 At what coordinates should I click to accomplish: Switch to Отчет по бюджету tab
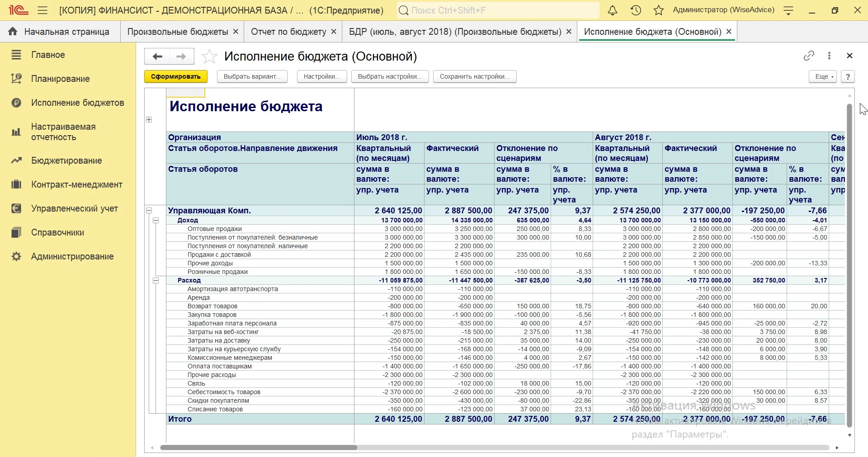288,32
